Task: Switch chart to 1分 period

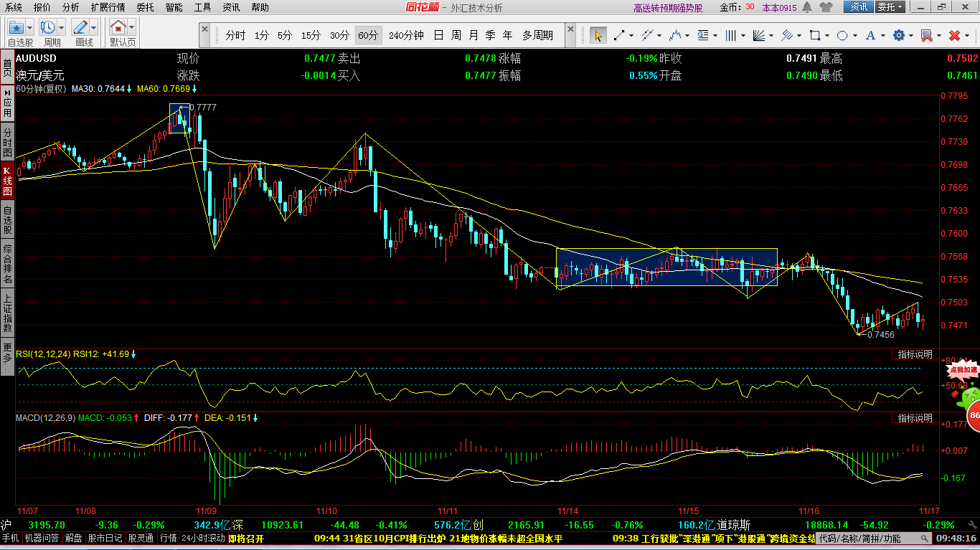Action: (262, 35)
